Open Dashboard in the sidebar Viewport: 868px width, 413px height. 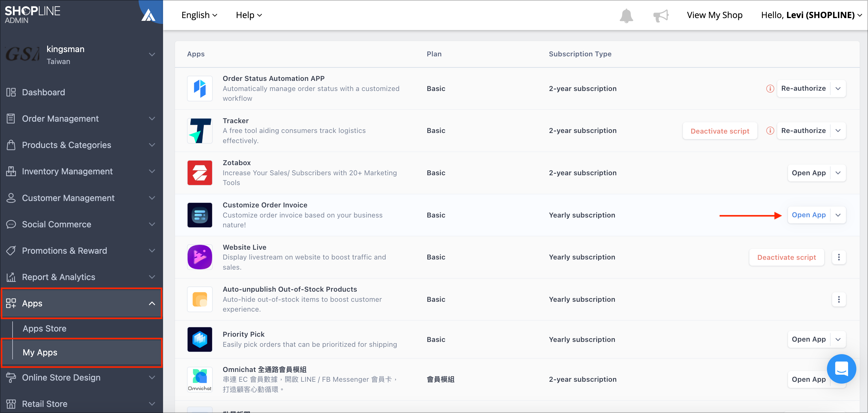pos(81,92)
